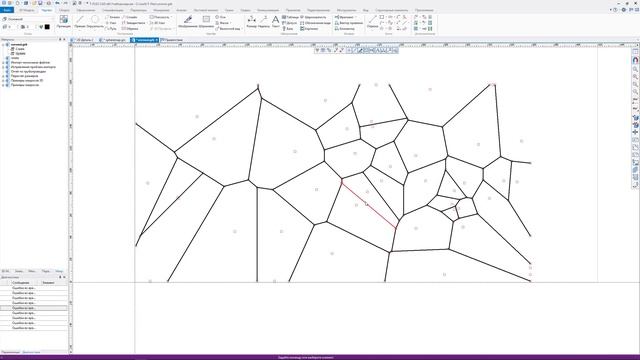Switch to the Оформление ribbon tab
Image resolution: width=640 pixels, height=360 pixels.
click(86, 10)
